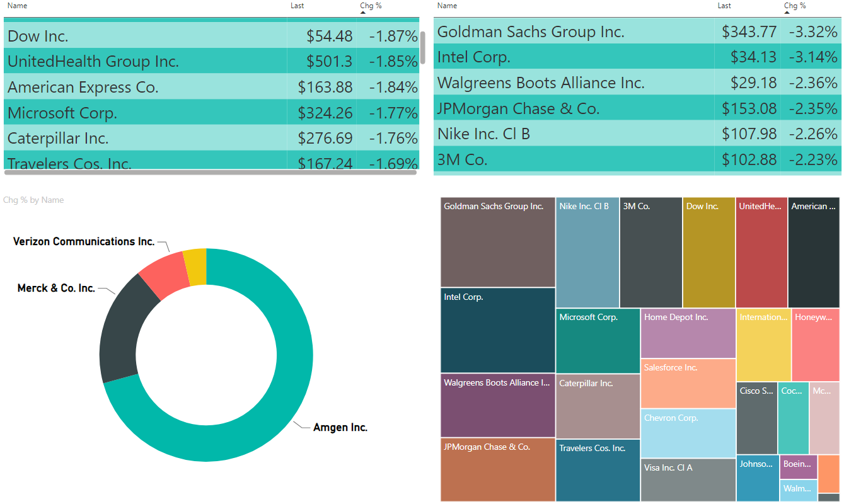Screen dimensions: 844x504
Task: Click the $501.3 price cell
Action: (330, 62)
